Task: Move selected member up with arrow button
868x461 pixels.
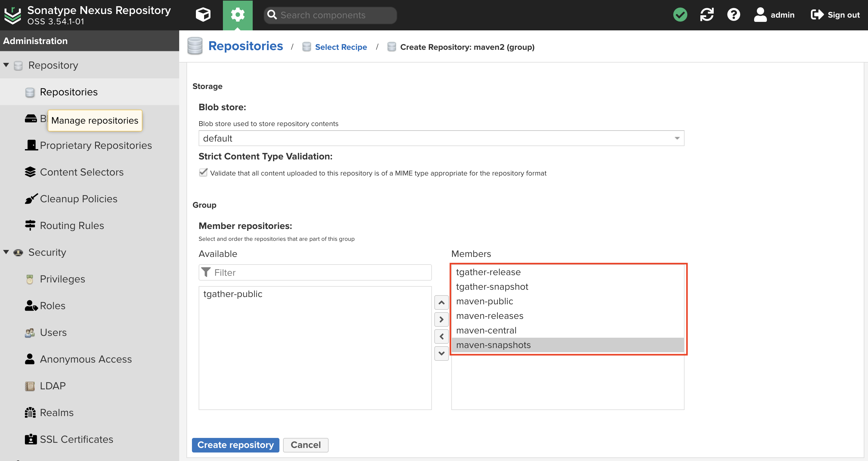Action: tap(441, 302)
